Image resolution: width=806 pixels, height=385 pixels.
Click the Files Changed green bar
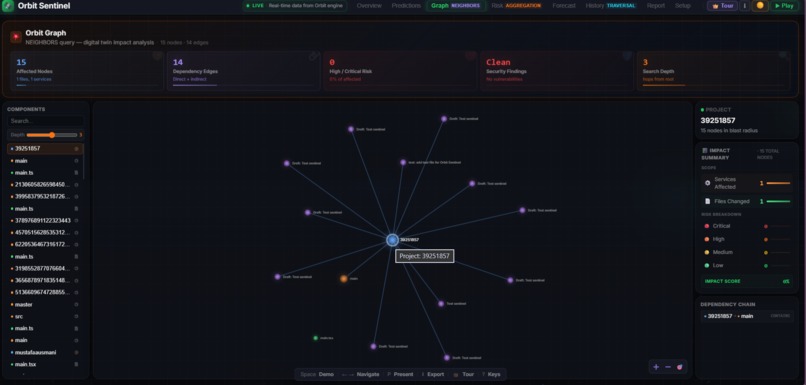tap(778, 201)
